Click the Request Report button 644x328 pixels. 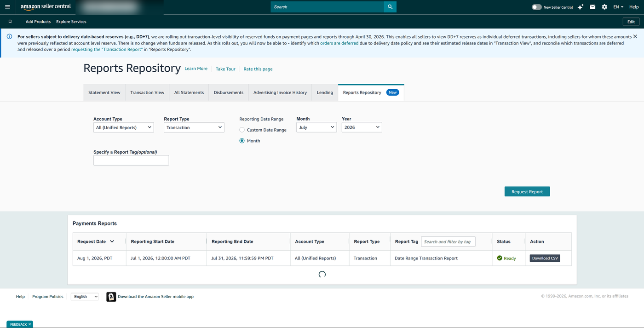pos(527,191)
